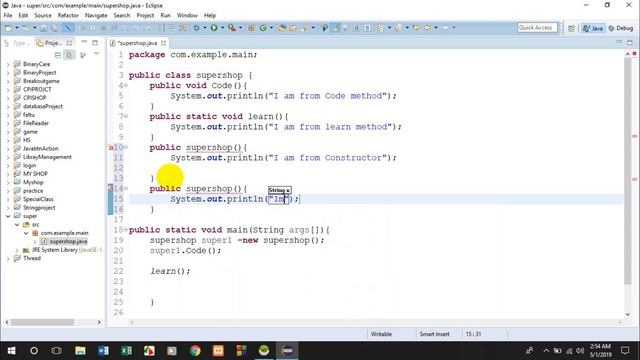Open Microsoft Word from the taskbar
The height and width of the screenshot is (360, 640).
103,351
